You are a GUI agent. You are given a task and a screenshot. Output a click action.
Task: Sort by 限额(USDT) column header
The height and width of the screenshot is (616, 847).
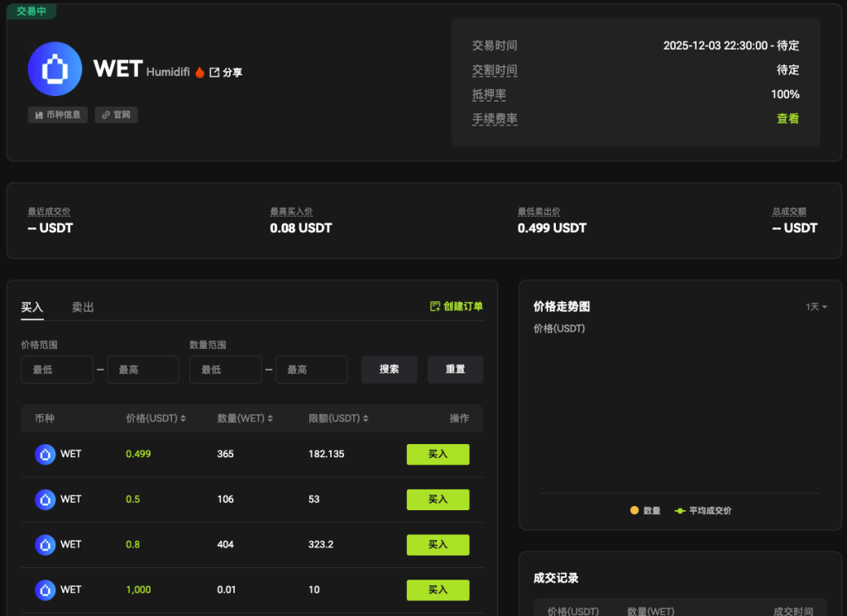point(338,418)
